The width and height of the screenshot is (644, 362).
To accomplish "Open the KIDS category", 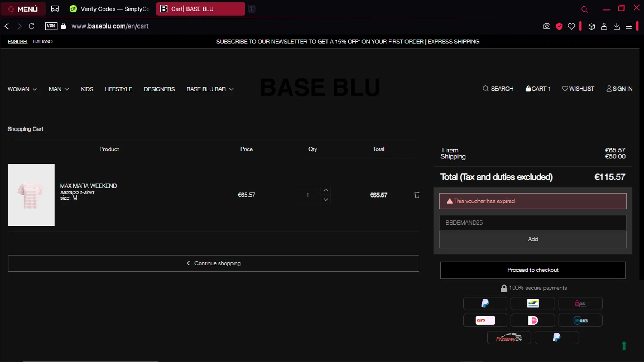I will [87, 89].
